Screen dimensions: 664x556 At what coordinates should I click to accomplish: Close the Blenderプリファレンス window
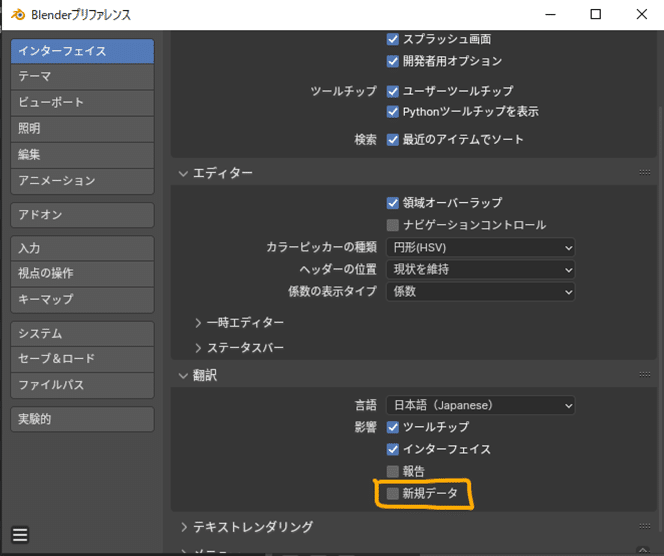click(642, 14)
